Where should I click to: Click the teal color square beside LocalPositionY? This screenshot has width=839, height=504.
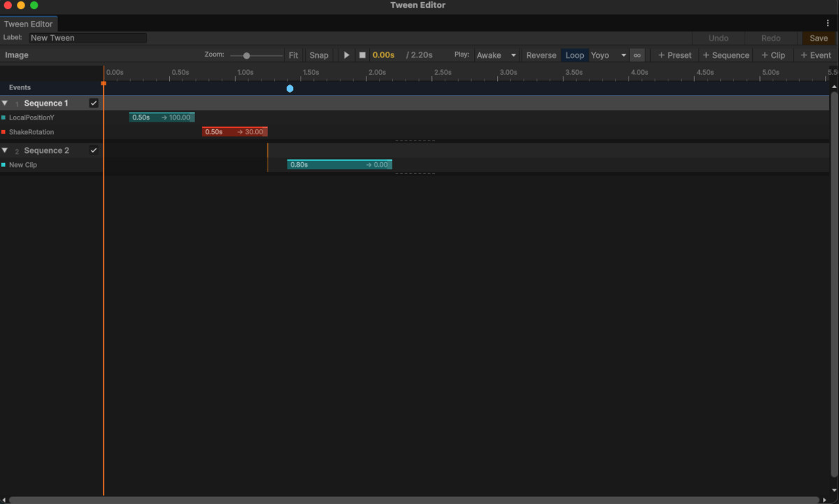(3, 117)
